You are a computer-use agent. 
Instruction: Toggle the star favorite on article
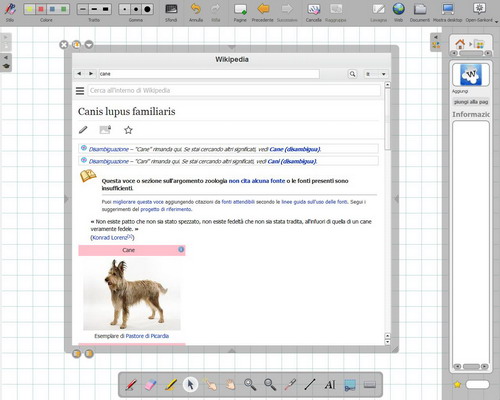(x=128, y=130)
